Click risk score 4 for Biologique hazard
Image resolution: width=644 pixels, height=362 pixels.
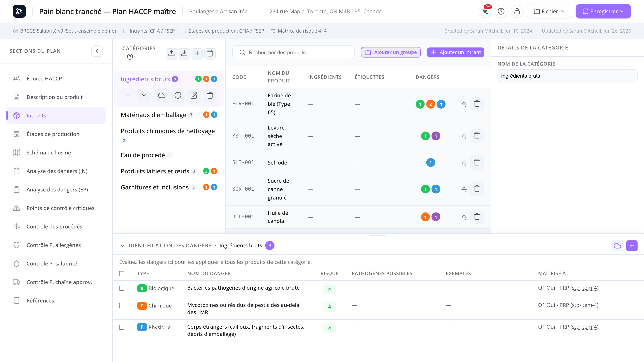[x=329, y=289]
